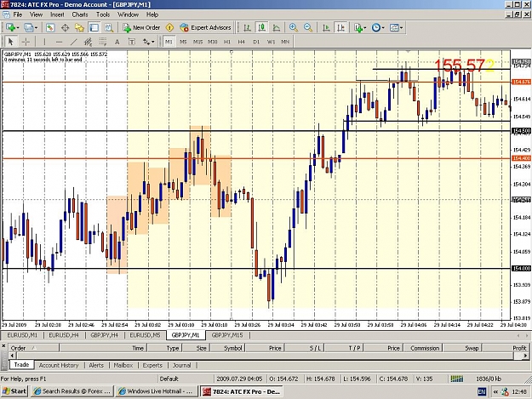Switch to bar chart display
The image size is (532, 399).
pyautogui.click(x=247, y=28)
